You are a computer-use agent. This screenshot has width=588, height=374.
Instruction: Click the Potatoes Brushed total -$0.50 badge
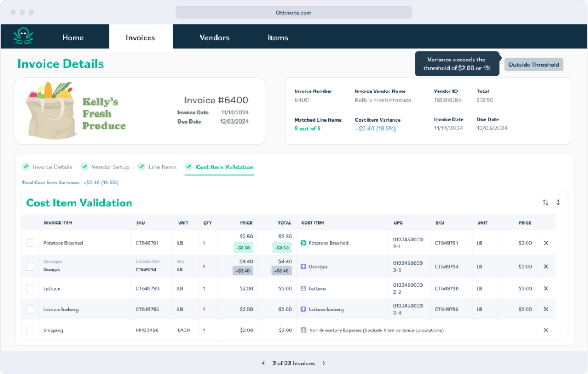coord(282,248)
